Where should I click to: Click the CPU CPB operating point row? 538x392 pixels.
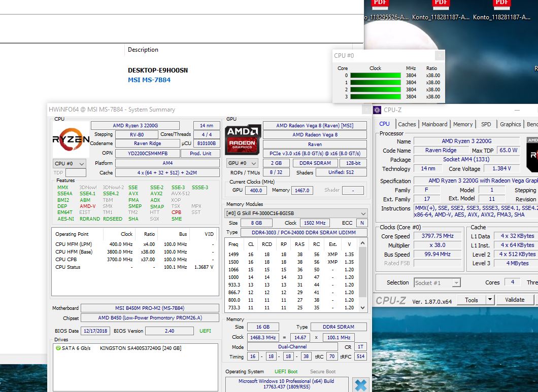[135, 260]
